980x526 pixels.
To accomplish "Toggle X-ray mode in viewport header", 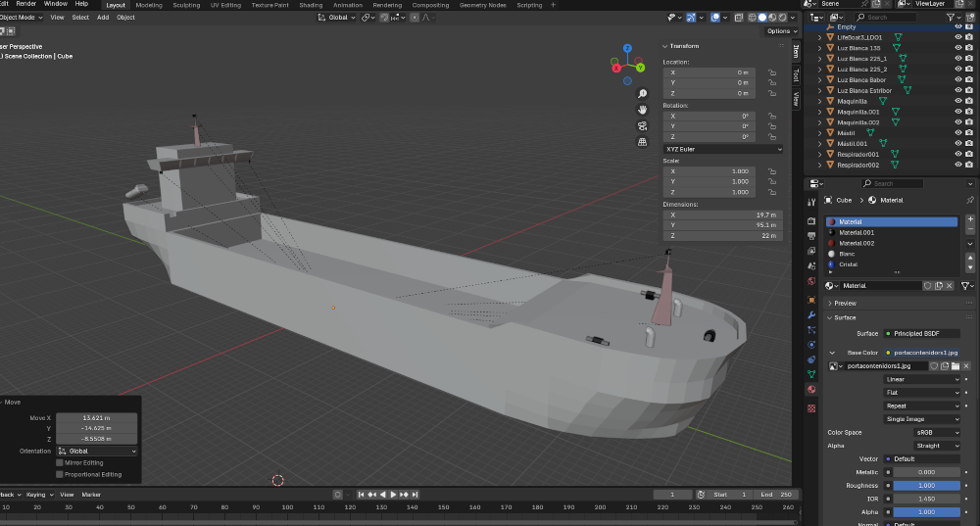I will (x=738, y=18).
